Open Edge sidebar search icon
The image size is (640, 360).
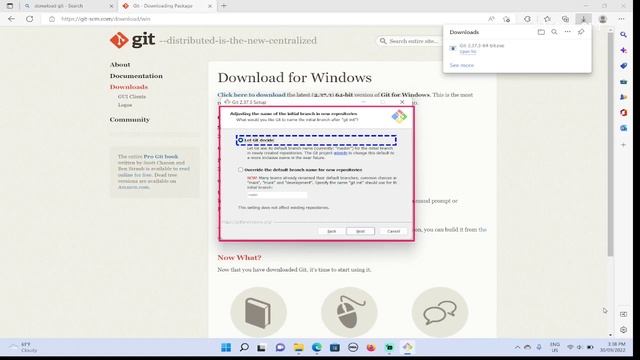[623, 35]
